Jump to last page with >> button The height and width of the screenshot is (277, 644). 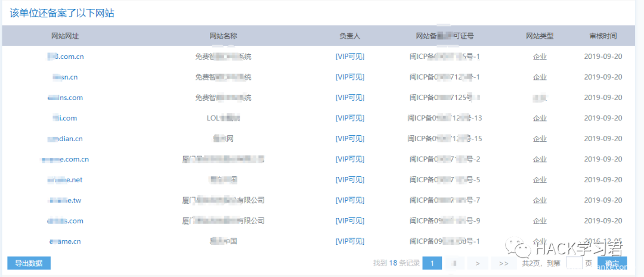(504, 263)
